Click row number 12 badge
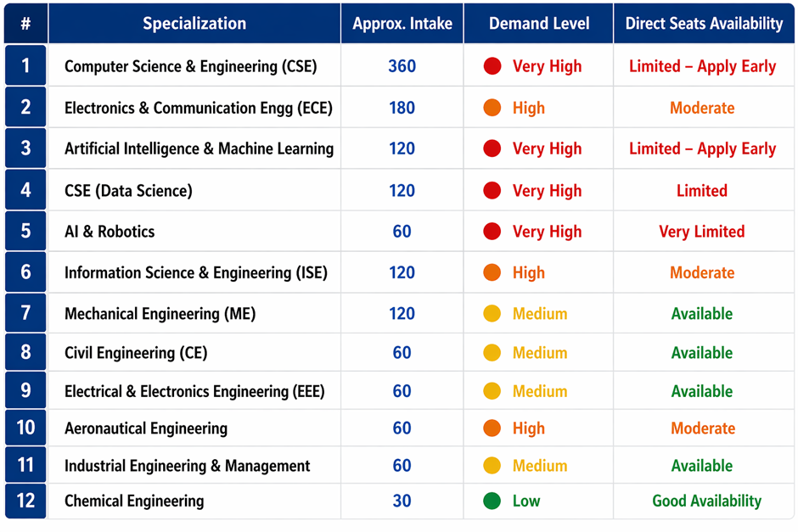798x532 pixels. (25, 501)
